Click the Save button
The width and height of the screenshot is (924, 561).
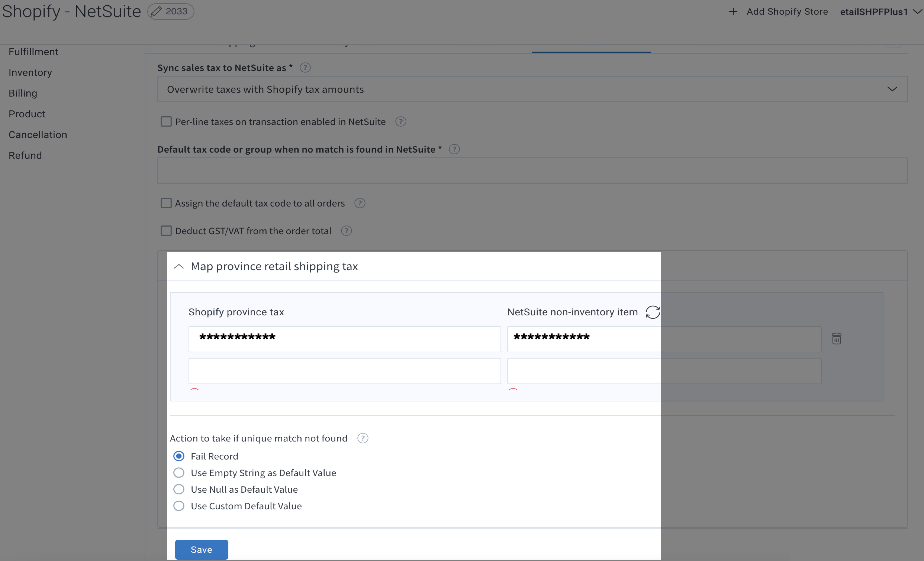(x=201, y=549)
